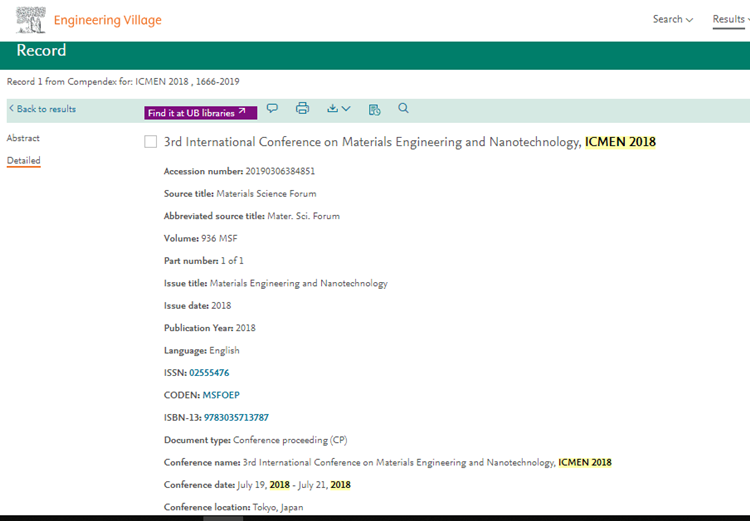Open the comment/feedback speech bubble icon
Image resolution: width=750 pixels, height=521 pixels.
click(x=272, y=108)
